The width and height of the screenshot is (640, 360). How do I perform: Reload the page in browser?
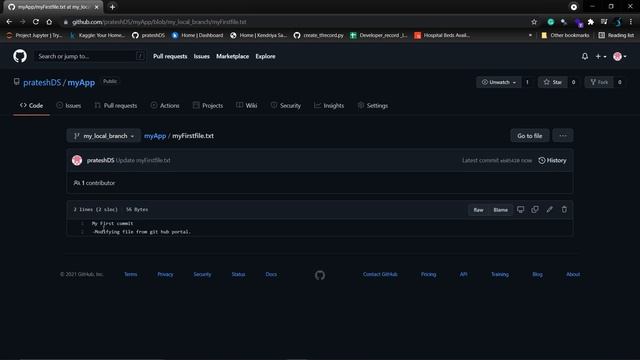pyautogui.click(x=36, y=22)
